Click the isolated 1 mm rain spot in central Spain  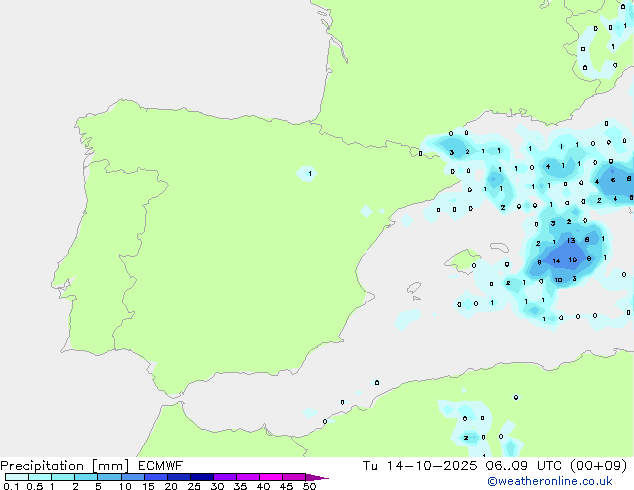[309, 174]
